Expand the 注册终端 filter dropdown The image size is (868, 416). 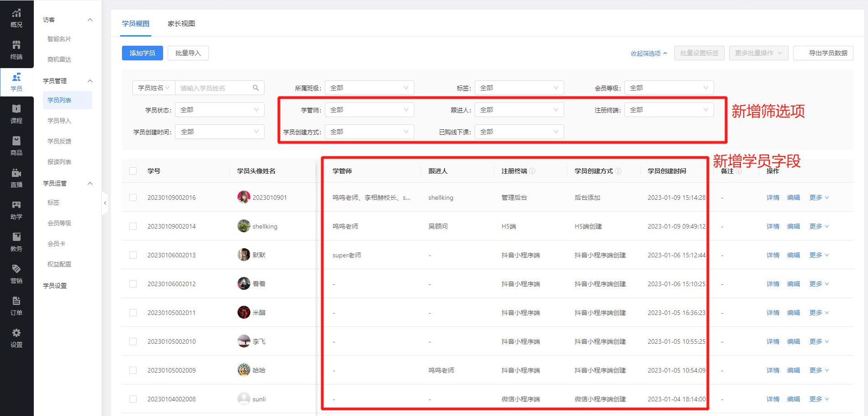point(669,110)
